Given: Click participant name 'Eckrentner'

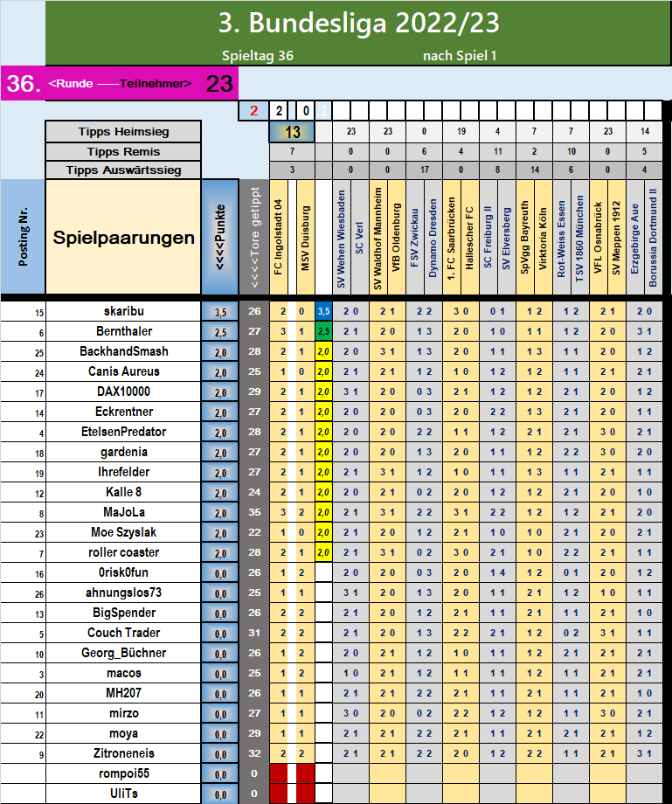Looking at the screenshot, I should 123,412.
